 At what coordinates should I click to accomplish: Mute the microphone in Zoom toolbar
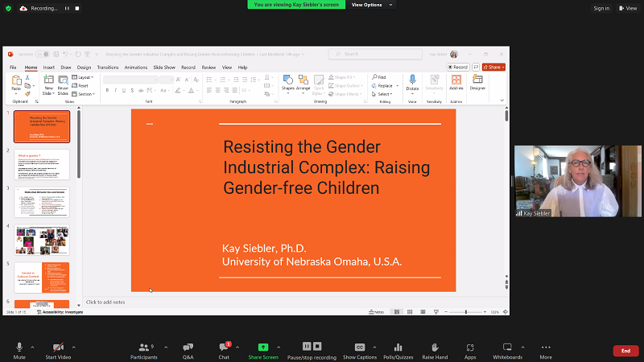pyautogui.click(x=19, y=348)
